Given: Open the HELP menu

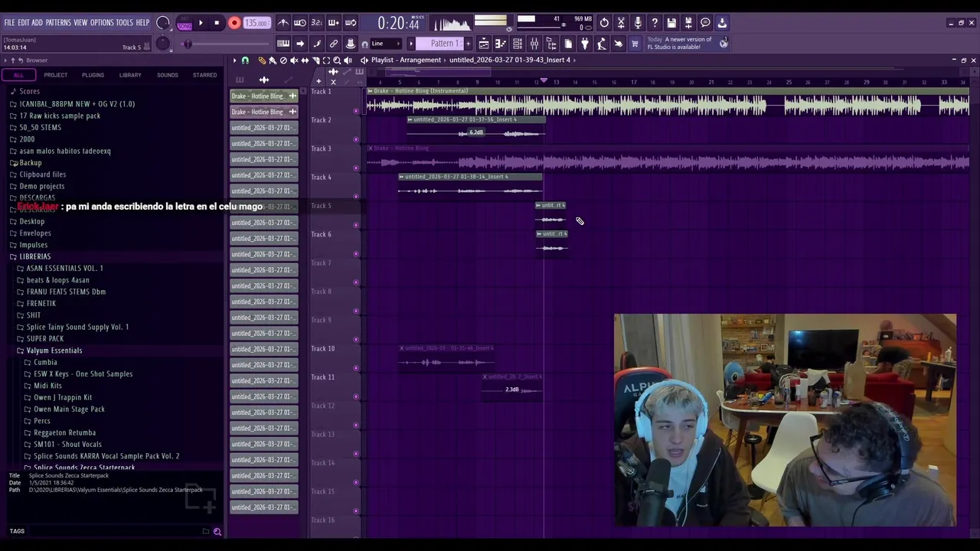Looking at the screenshot, I should [143, 23].
